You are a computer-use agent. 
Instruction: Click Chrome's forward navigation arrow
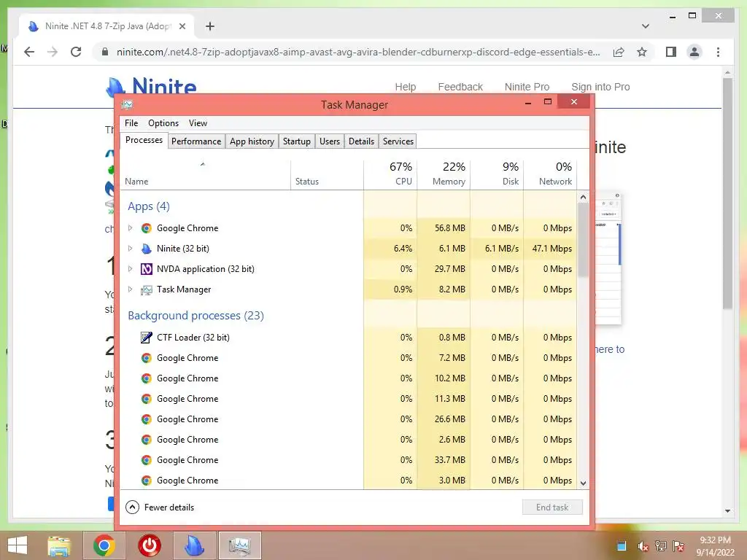point(53,52)
